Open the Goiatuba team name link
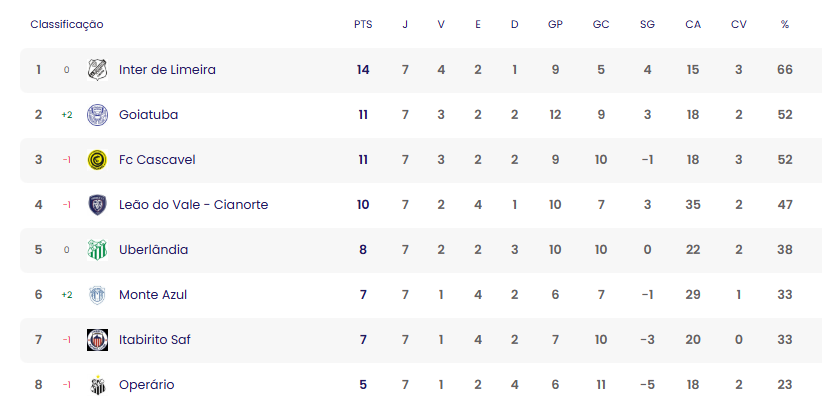 pyautogui.click(x=148, y=115)
